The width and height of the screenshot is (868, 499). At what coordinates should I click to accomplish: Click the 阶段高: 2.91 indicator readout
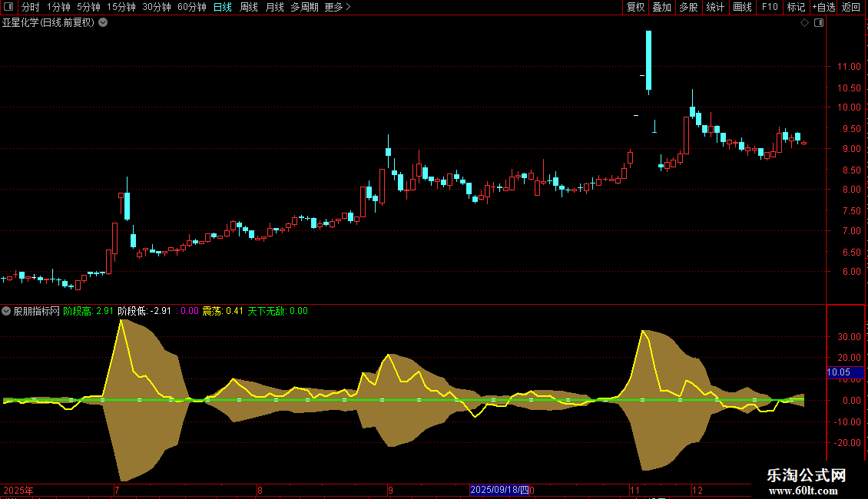click(x=88, y=311)
